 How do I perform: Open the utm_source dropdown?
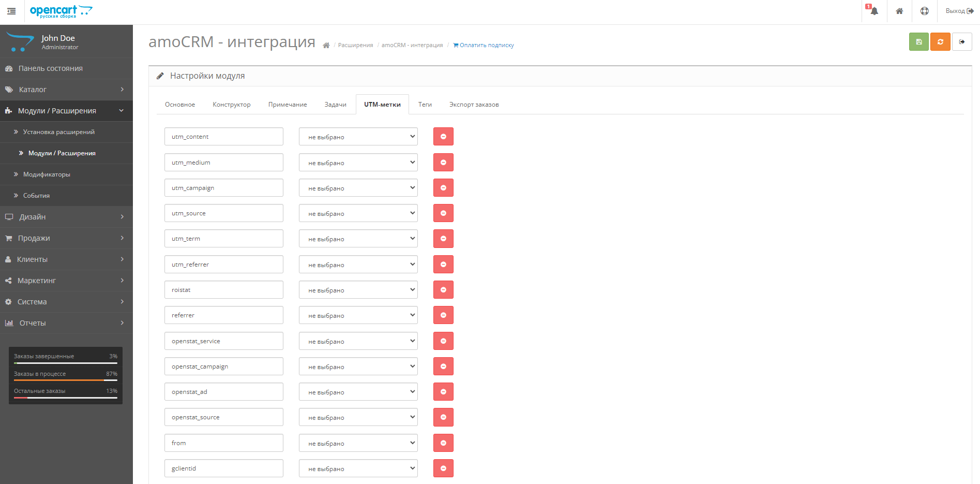tap(358, 213)
